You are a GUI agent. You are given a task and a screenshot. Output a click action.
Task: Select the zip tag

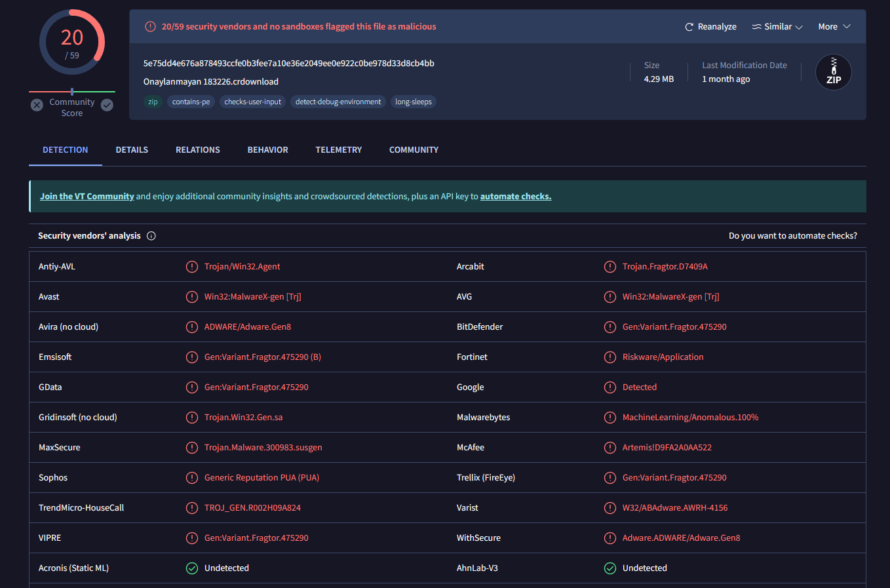pyautogui.click(x=153, y=102)
